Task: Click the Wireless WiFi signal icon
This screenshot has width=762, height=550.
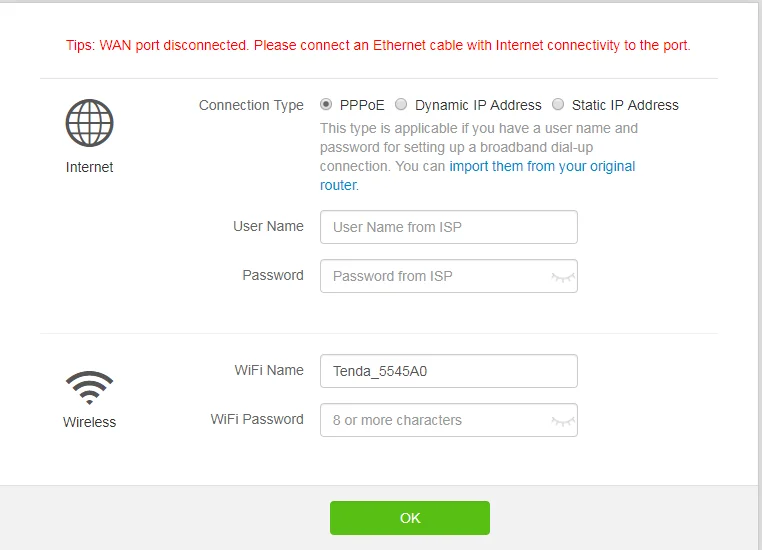Action: pos(89,386)
